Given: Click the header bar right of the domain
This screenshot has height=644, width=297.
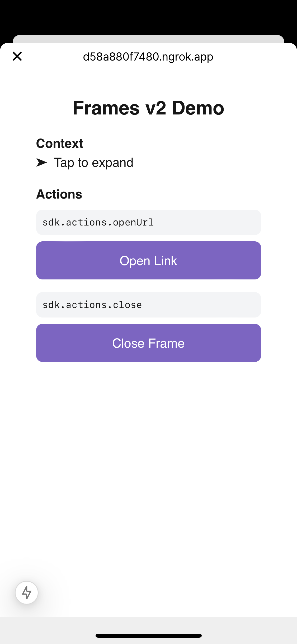Looking at the screenshot, I should coord(253,57).
